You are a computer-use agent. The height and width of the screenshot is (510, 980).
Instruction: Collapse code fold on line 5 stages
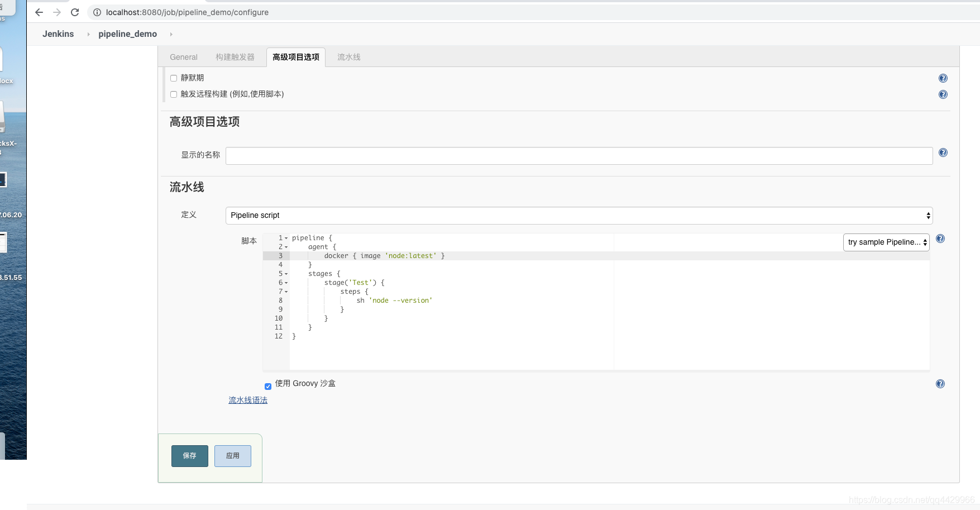click(286, 274)
